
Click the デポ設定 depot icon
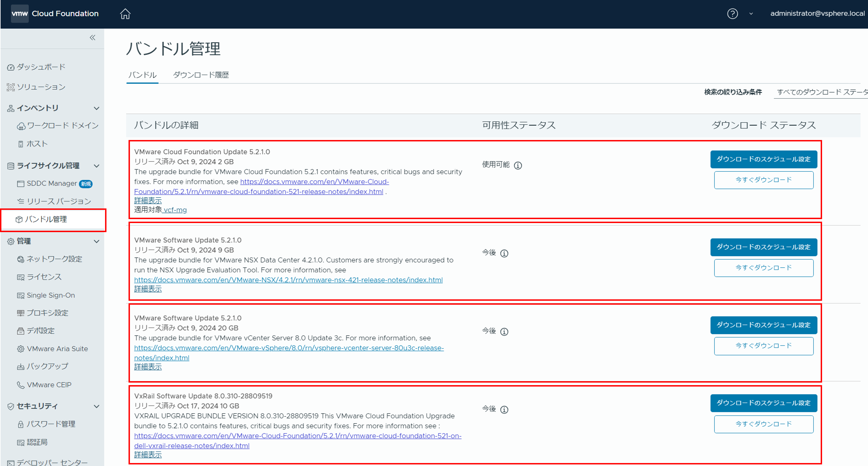point(21,331)
